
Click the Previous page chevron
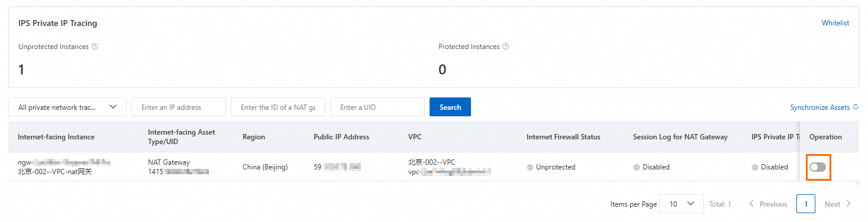pyautogui.click(x=752, y=204)
